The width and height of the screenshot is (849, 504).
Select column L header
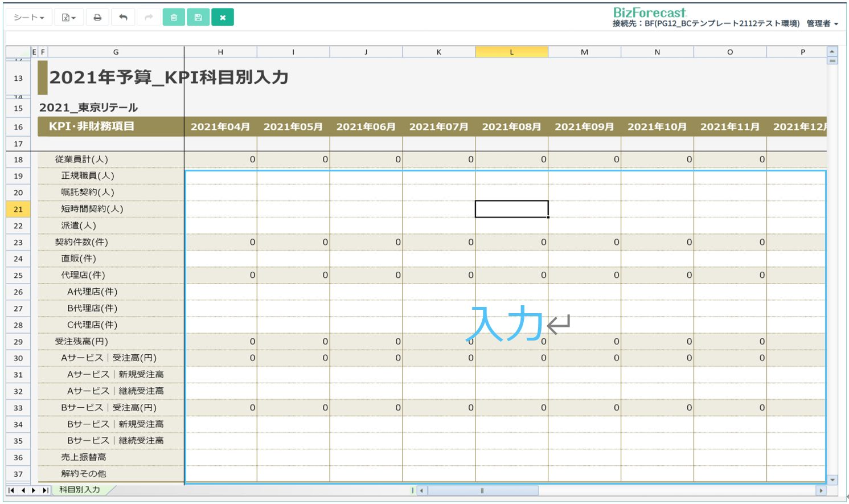point(511,52)
